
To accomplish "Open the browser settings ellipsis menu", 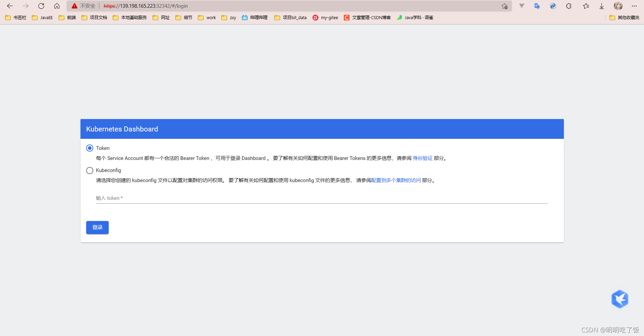I will (x=634, y=6).
